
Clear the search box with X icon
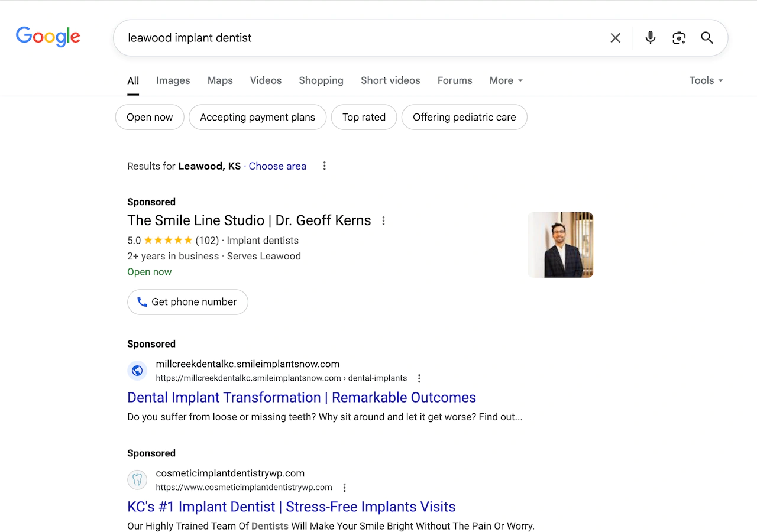point(616,38)
